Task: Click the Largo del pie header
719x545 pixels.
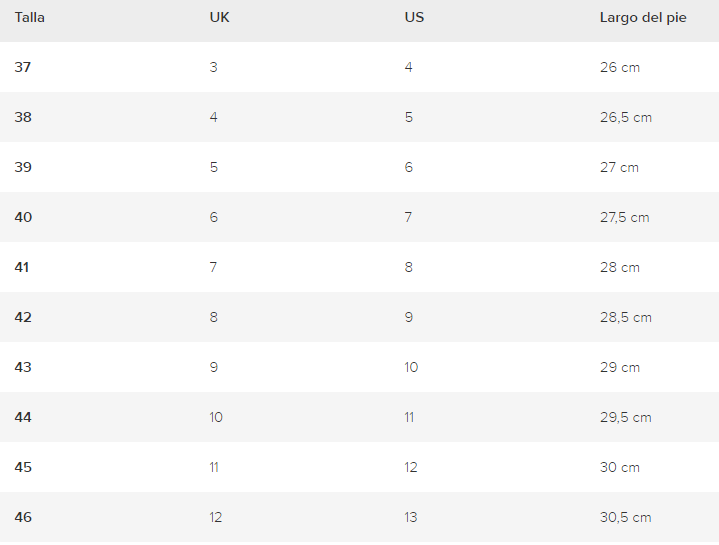Action: [643, 18]
